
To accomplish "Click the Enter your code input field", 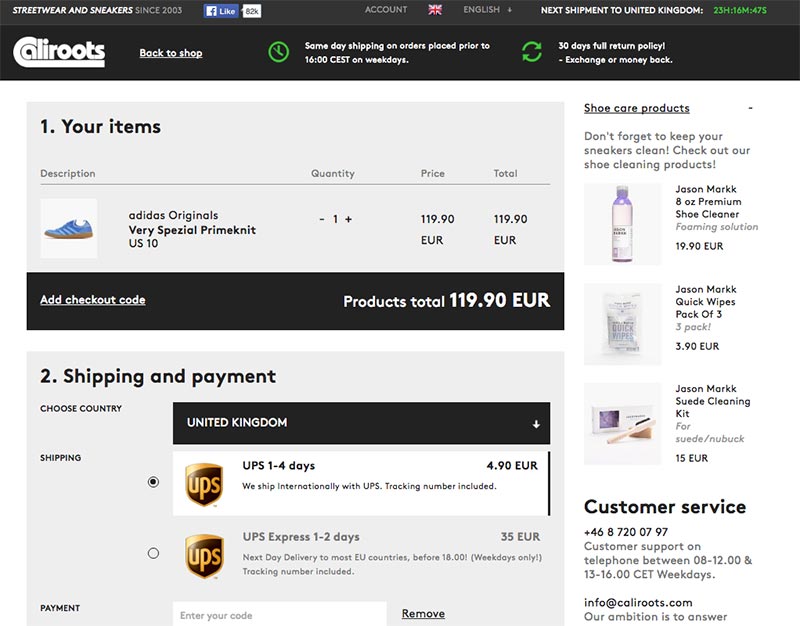I will (x=279, y=614).
